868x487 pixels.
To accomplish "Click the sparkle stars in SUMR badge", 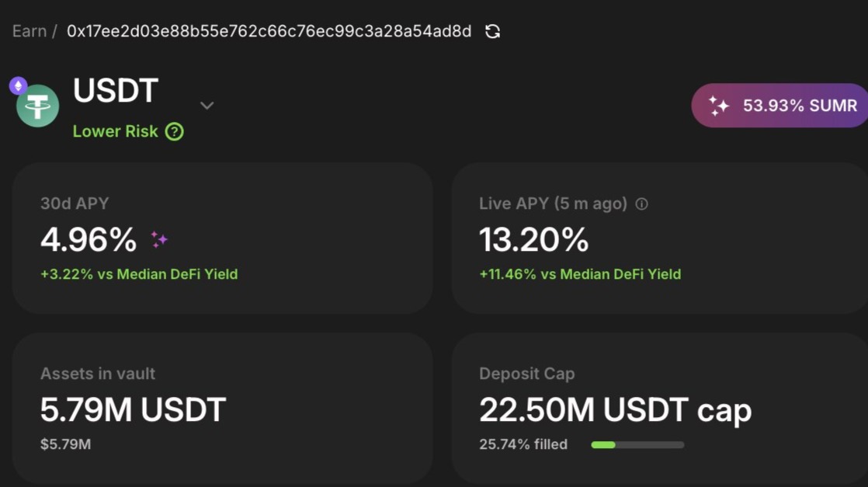I will tap(719, 106).
